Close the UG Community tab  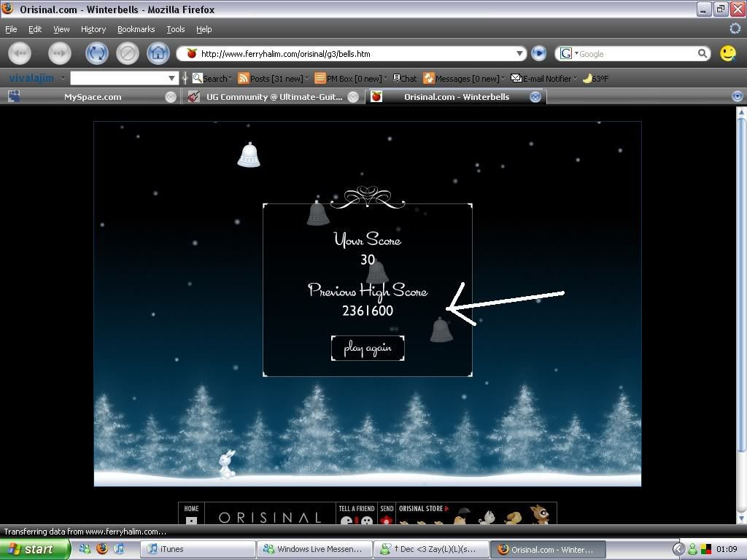pos(353,97)
